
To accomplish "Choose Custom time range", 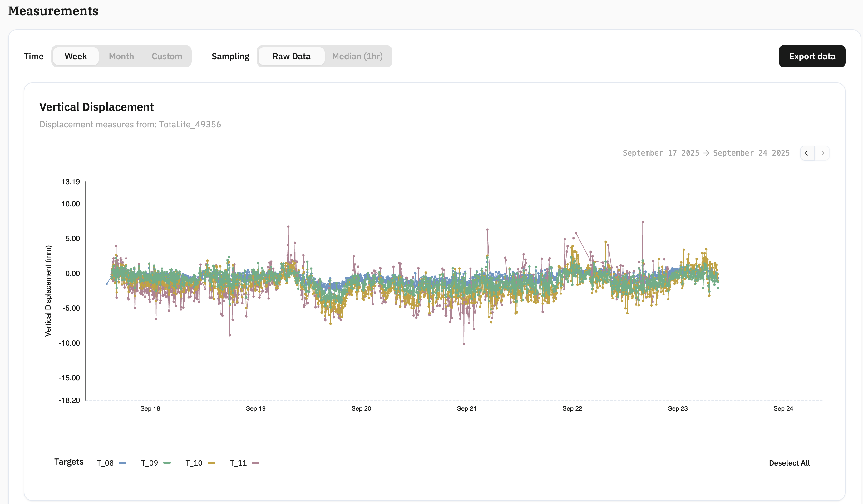I will (x=167, y=56).
